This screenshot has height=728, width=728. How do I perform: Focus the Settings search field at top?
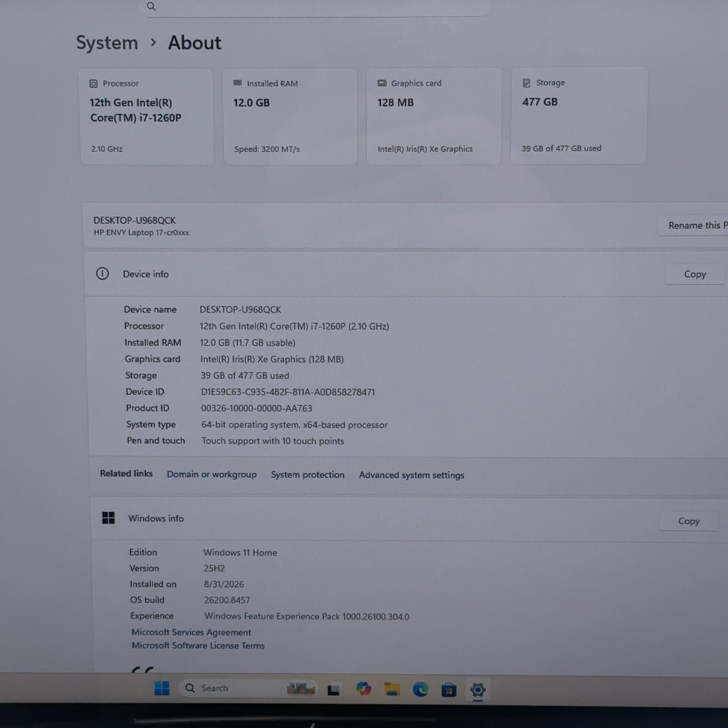[315, 7]
